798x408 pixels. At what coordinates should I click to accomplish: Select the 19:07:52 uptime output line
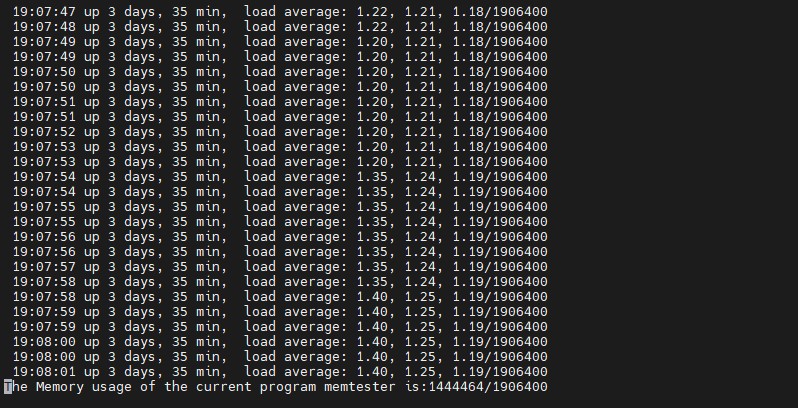coord(280,132)
